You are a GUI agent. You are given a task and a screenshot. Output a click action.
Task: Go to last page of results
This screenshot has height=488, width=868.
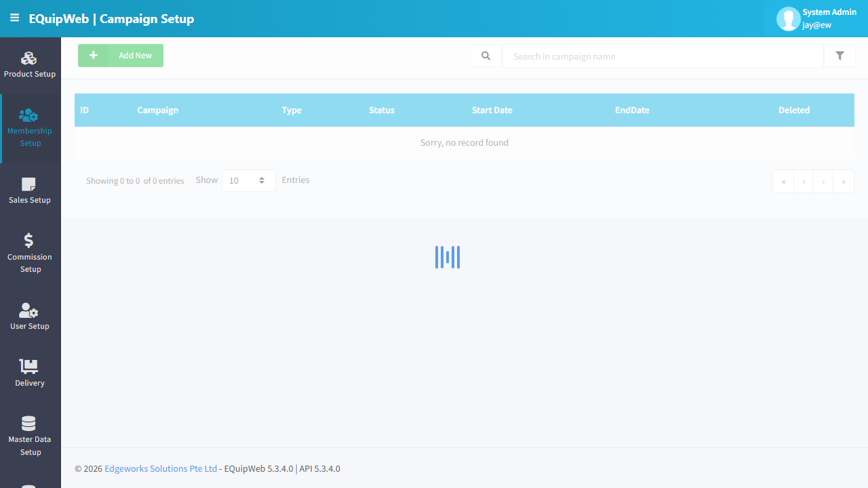click(844, 182)
